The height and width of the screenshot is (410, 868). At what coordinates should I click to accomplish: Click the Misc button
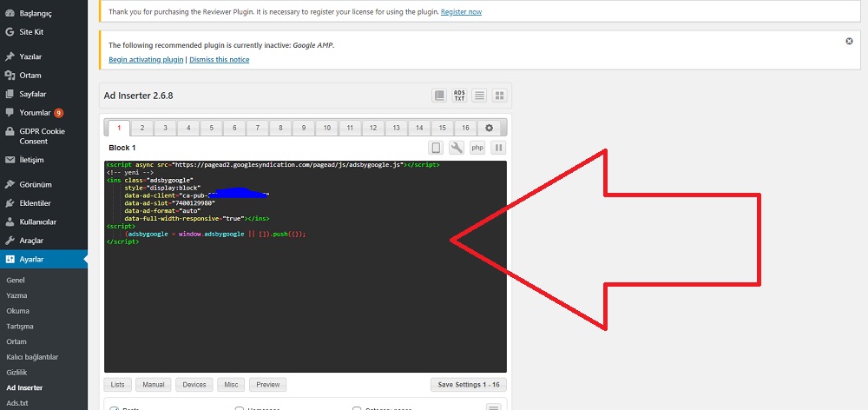231,385
